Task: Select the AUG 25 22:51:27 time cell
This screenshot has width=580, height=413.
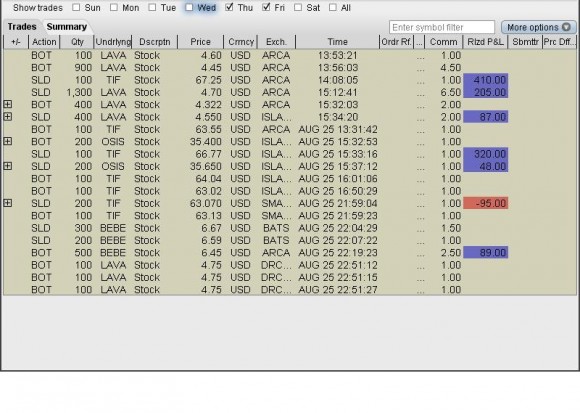Action: click(x=337, y=290)
